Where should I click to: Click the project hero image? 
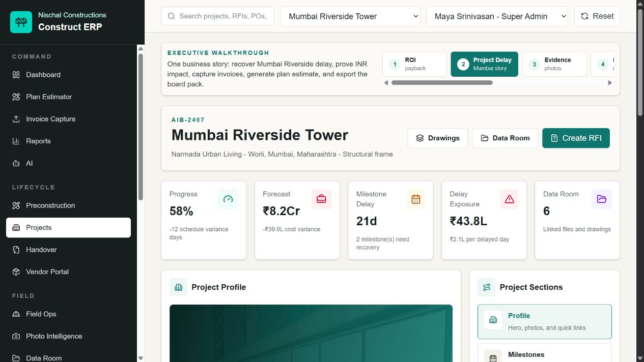click(x=311, y=333)
